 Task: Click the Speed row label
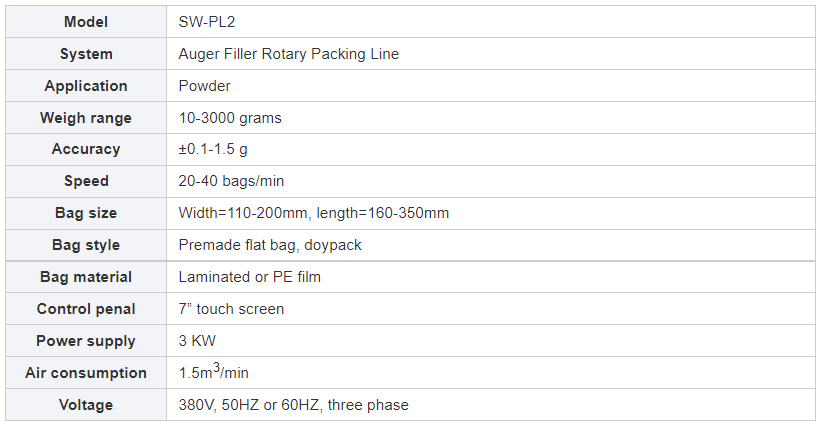click(86, 181)
